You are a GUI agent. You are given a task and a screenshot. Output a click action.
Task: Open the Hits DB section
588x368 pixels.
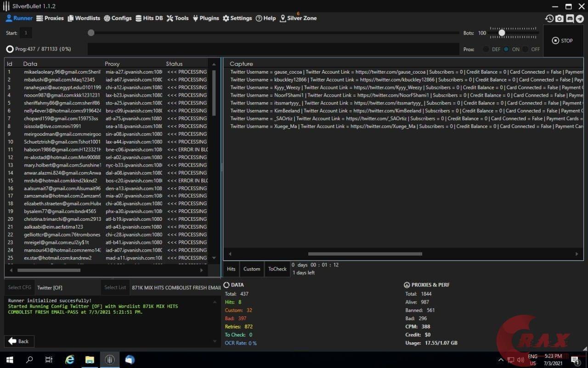149,18
